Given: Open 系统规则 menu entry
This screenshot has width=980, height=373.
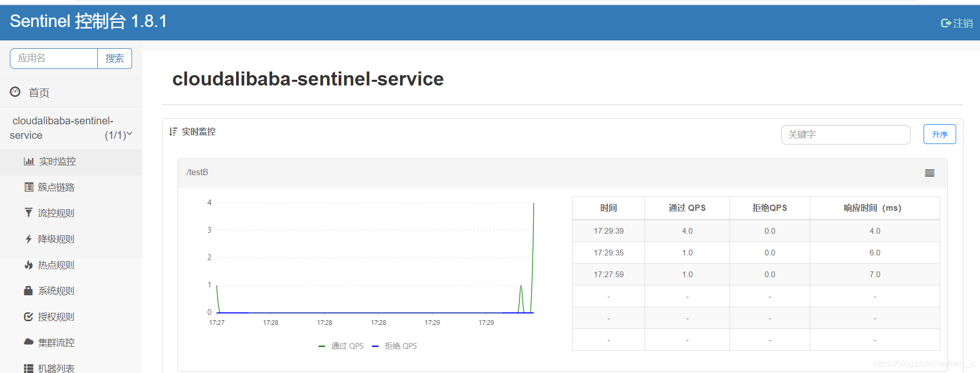Looking at the screenshot, I should [x=56, y=291].
